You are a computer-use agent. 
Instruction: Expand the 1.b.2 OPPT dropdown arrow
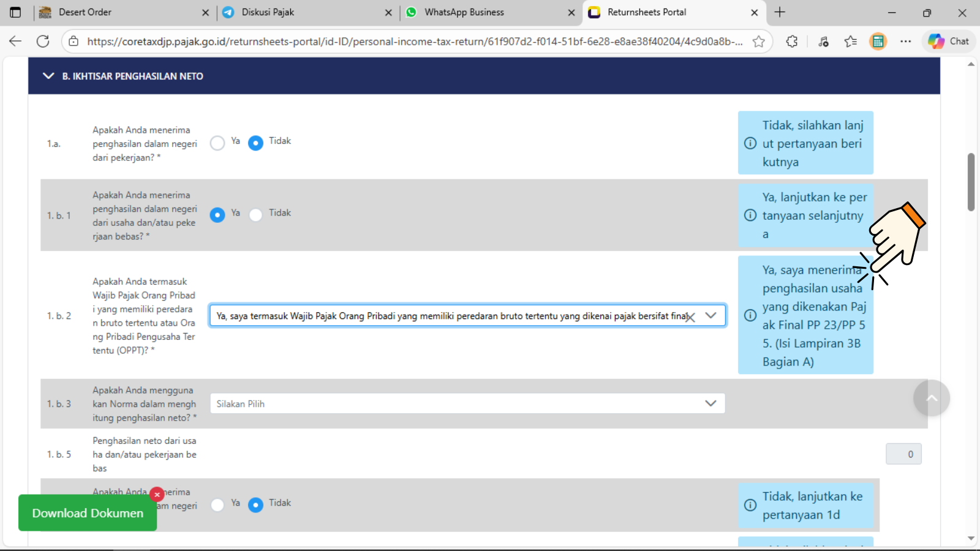click(x=710, y=315)
